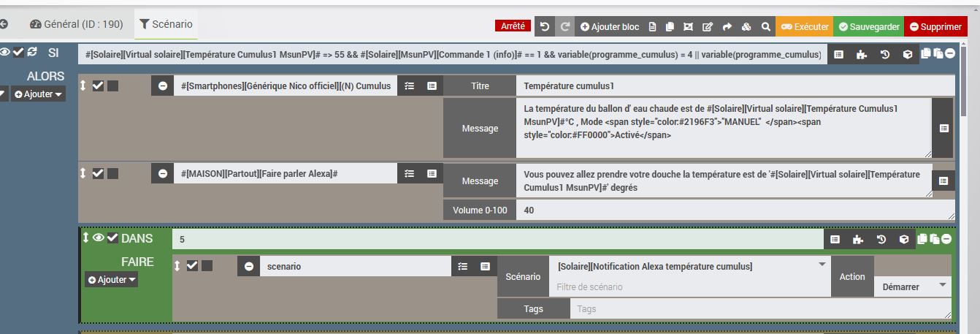Toggle visibility eye of the SI block
Viewport: 980px width, 334px height.
(x=5, y=52)
